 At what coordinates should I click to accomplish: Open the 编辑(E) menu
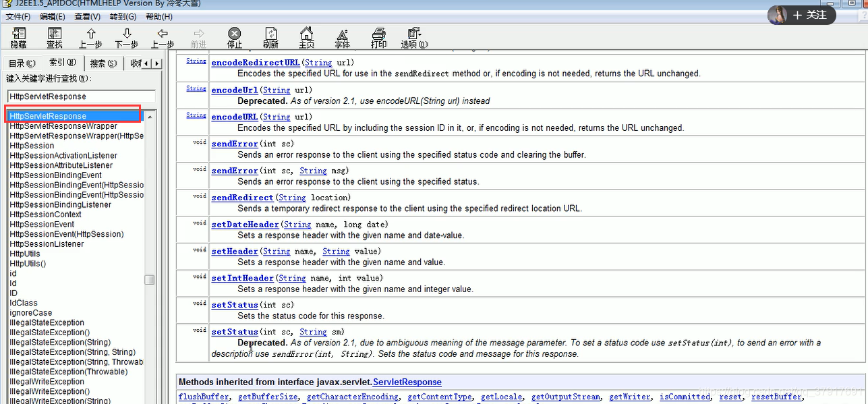pos(53,16)
